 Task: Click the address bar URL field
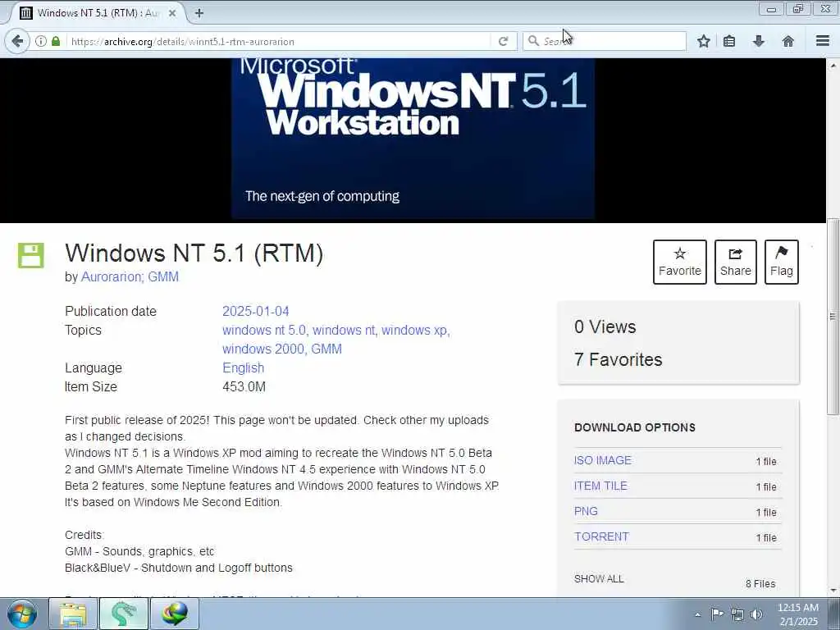[279, 41]
